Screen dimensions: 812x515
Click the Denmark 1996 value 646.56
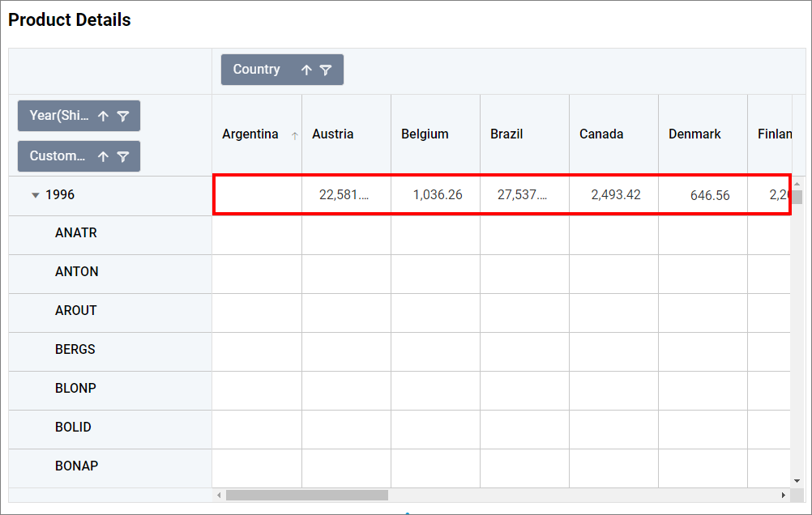710,195
